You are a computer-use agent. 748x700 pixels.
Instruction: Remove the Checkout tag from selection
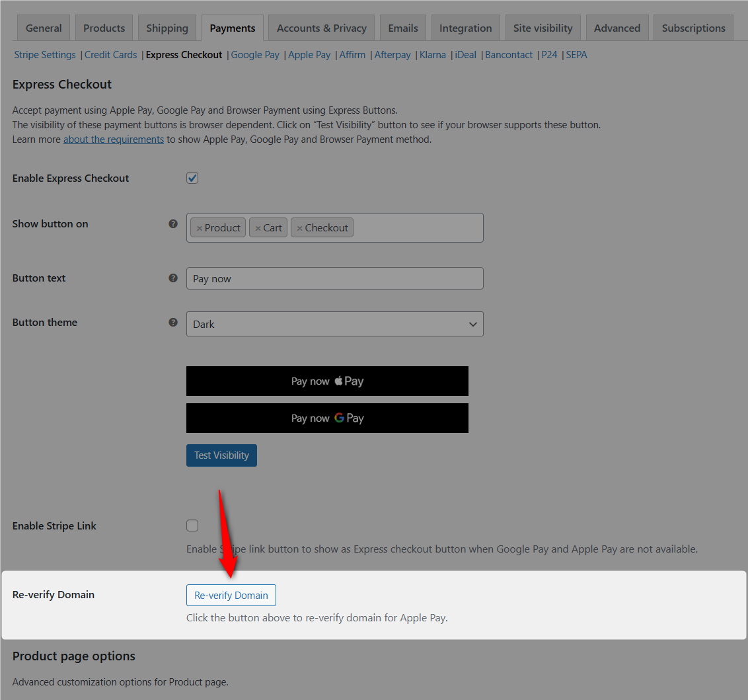click(x=299, y=228)
